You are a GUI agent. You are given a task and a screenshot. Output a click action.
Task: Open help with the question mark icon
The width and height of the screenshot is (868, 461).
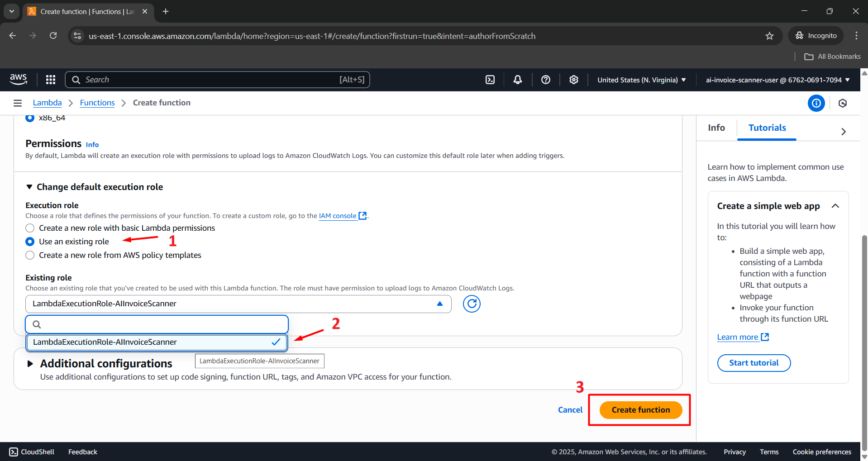(545, 79)
